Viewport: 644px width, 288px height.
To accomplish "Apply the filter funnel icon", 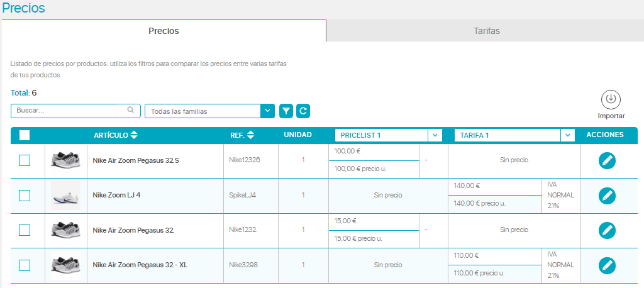I will [286, 111].
